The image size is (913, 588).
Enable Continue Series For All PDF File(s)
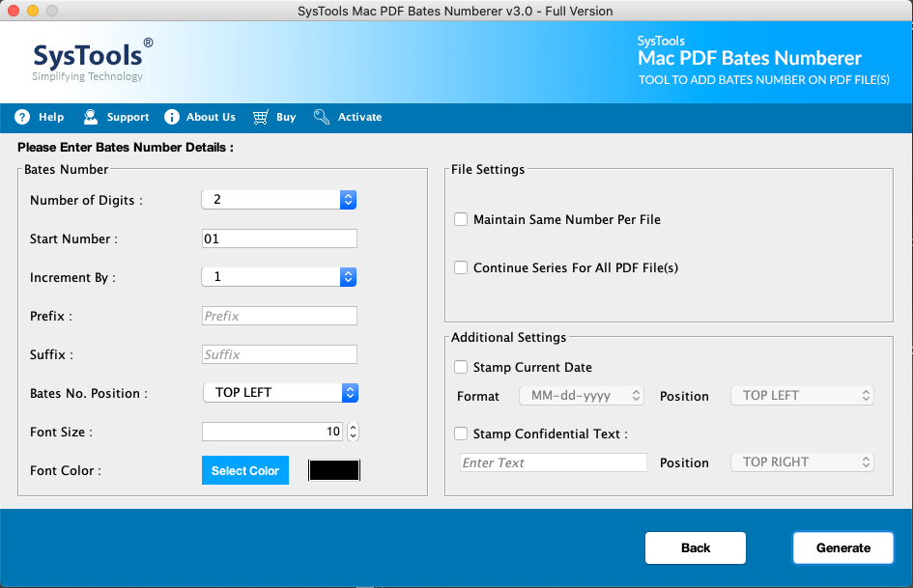(x=461, y=267)
